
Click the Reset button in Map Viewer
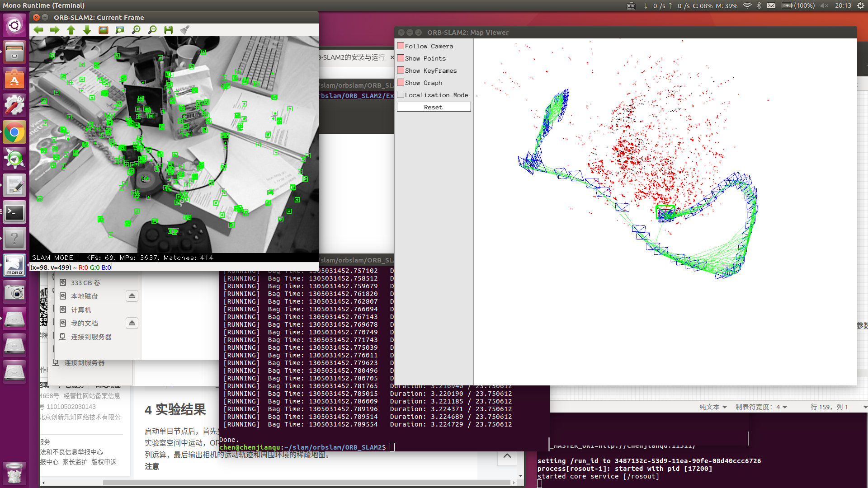pyautogui.click(x=434, y=107)
